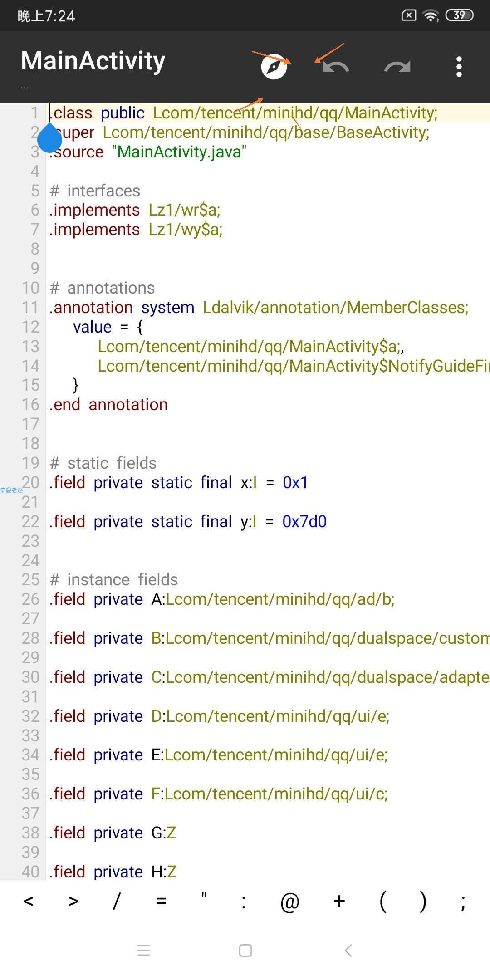
Task: Tap the .implements Lz1/wy$a; line
Action: (x=136, y=230)
